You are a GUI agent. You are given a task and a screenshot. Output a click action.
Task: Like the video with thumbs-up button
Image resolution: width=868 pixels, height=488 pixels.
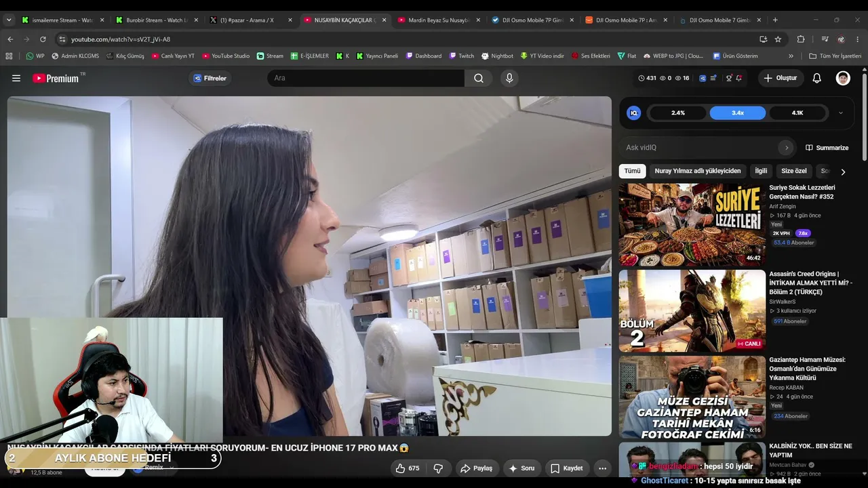point(407,468)
